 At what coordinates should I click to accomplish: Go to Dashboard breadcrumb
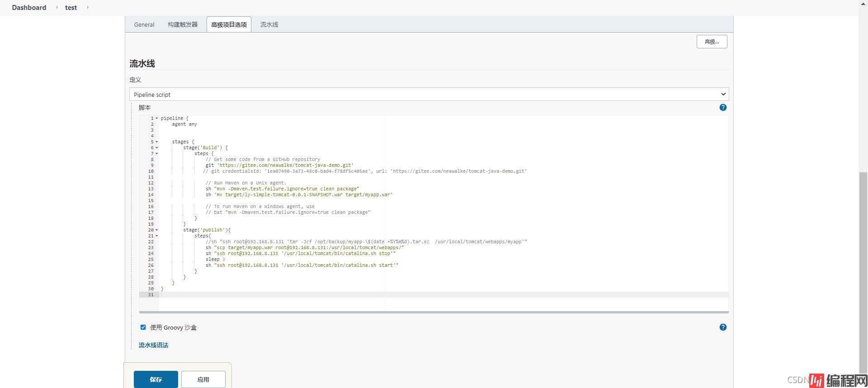click(29, 7)
